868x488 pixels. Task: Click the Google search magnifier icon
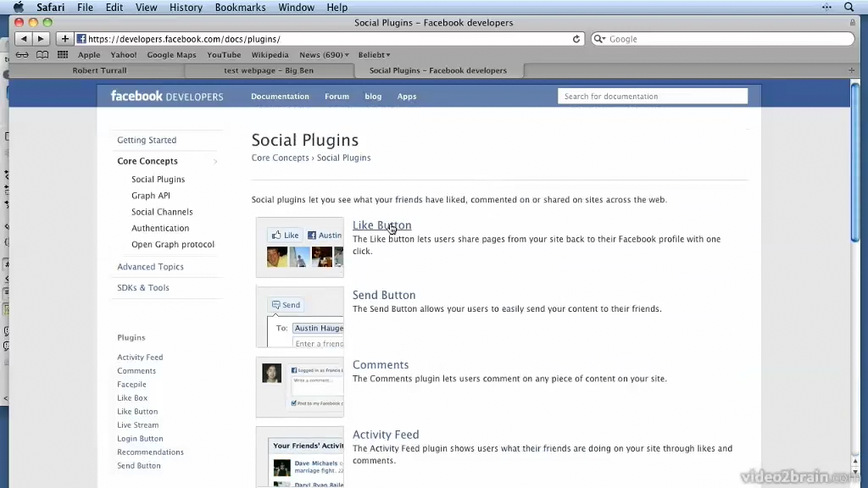(599, 39)
